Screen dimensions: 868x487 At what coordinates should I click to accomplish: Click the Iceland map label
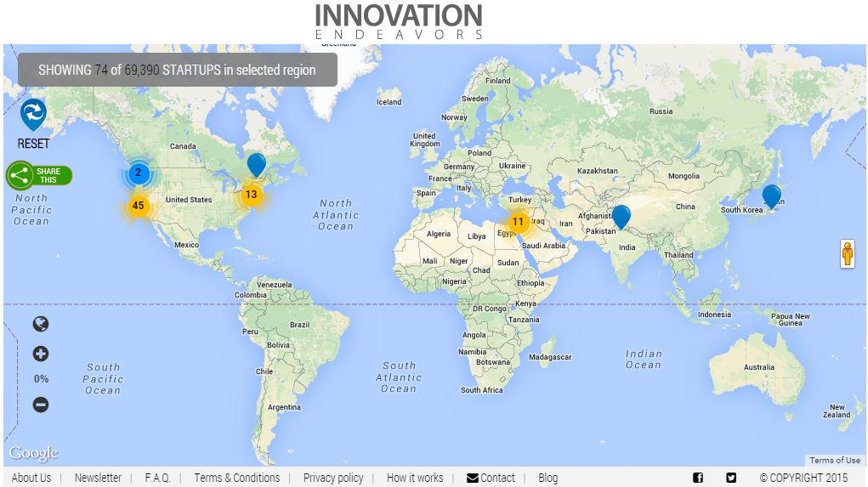coord(389,102)
